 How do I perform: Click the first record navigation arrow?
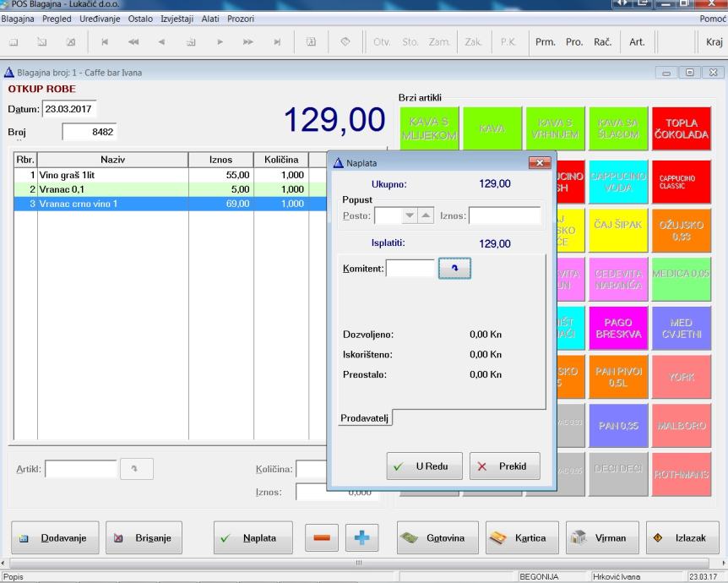pos(105,41)
